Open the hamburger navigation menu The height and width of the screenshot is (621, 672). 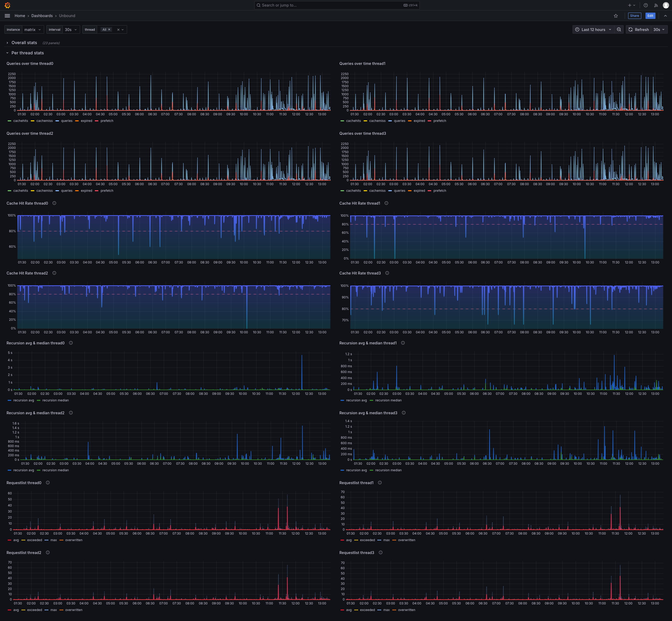(x=7, y=16)
